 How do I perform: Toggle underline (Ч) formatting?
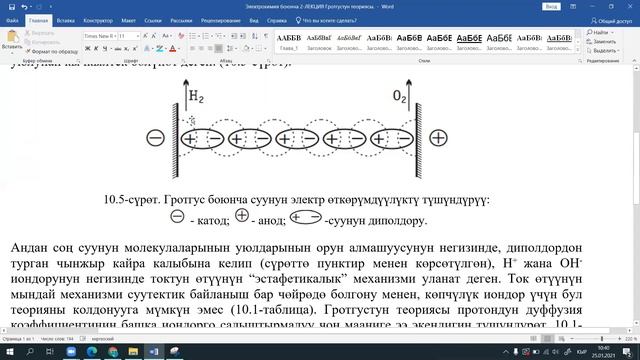[x=105, y=49]
